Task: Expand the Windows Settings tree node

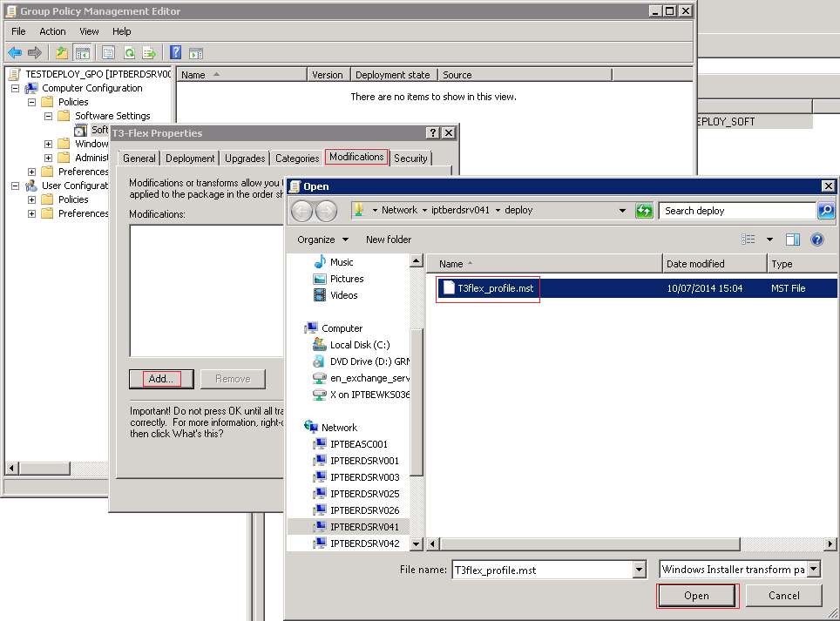Action: coord(48,144)
